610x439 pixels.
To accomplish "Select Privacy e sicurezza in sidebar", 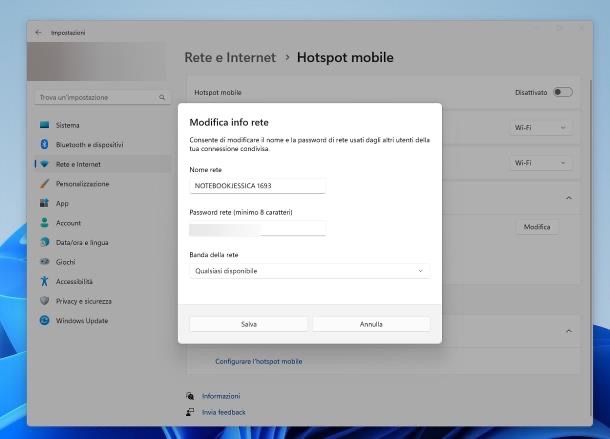I will tap(83, 301).
